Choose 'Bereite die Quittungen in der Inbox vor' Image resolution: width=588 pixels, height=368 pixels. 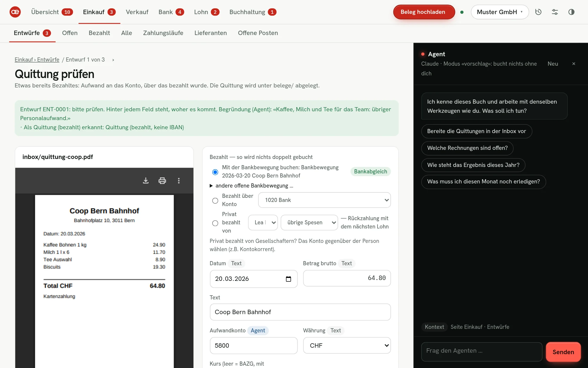pyautogui.click(x=476, y=131)
